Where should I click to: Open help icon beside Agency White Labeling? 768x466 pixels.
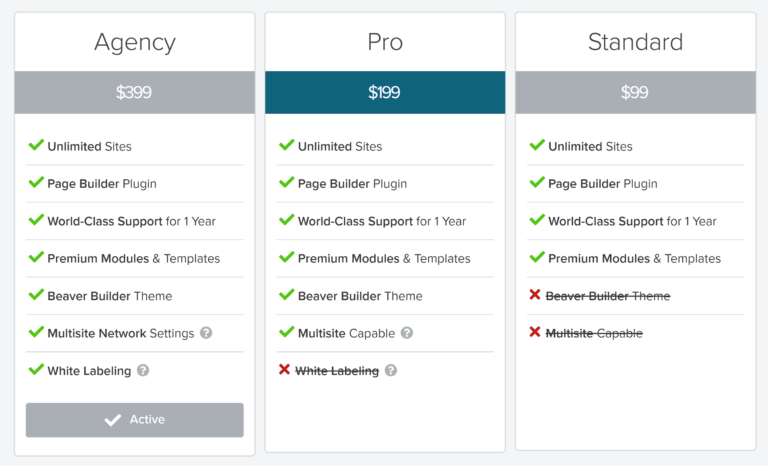point(143,370)
